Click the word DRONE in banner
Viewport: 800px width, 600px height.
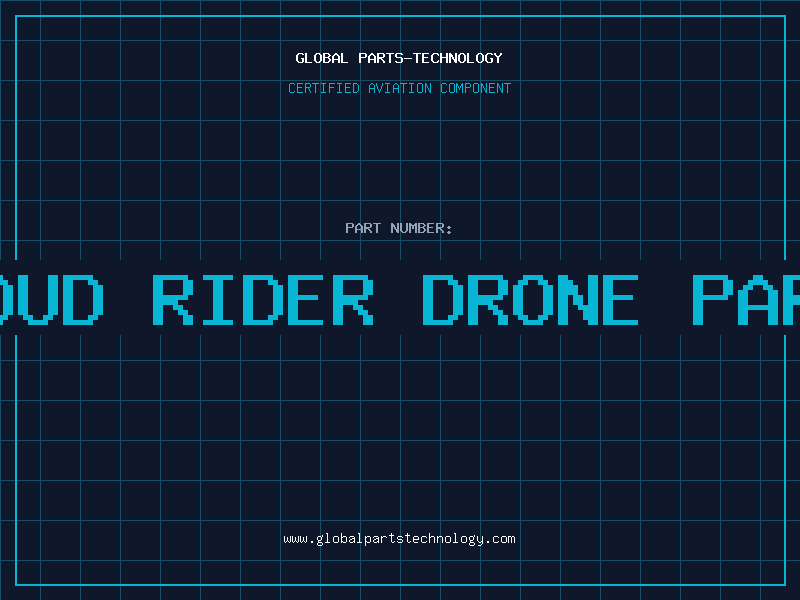click(x=531, y=300)
